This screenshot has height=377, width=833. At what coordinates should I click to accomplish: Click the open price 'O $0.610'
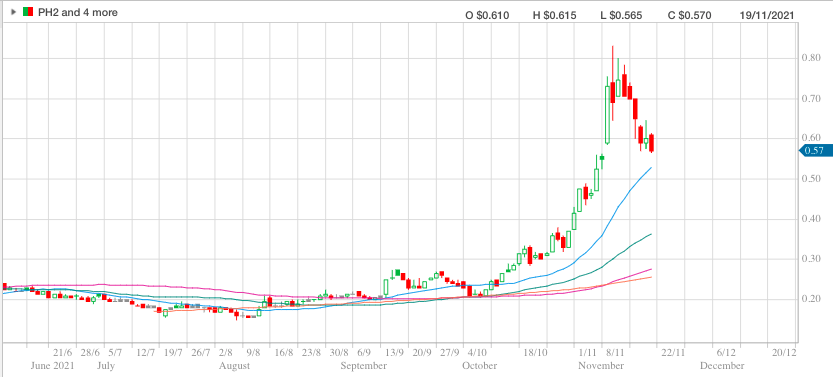click(487, 15)
